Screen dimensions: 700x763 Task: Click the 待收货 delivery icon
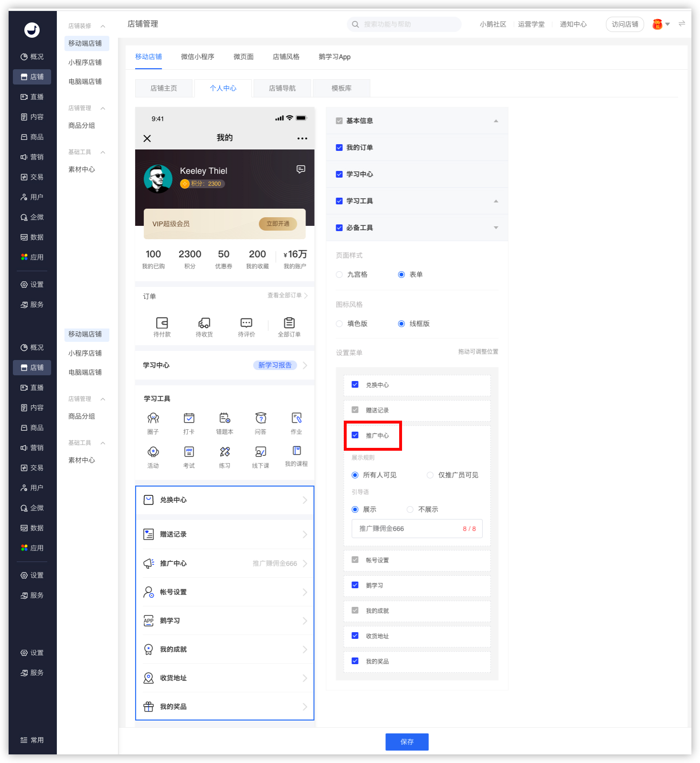204,323
